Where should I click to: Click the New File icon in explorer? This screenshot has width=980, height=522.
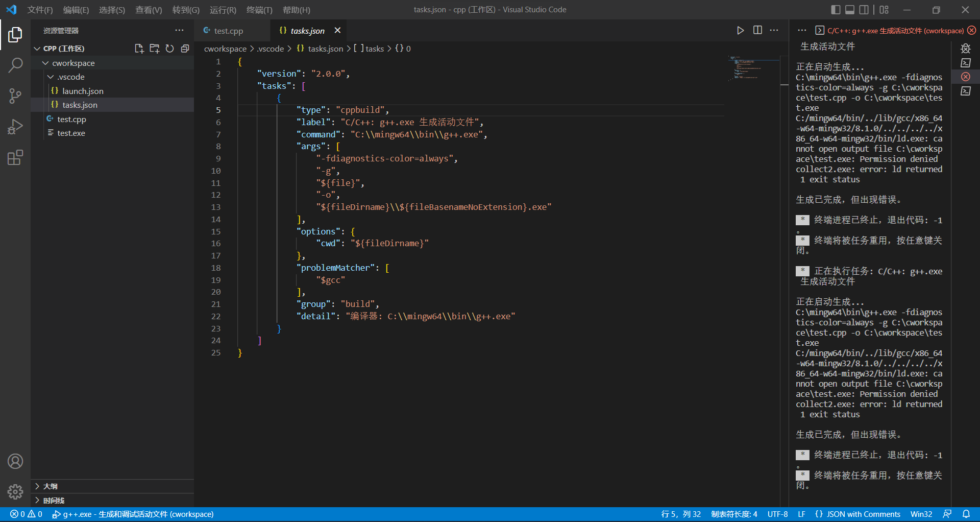coord(139,49)
